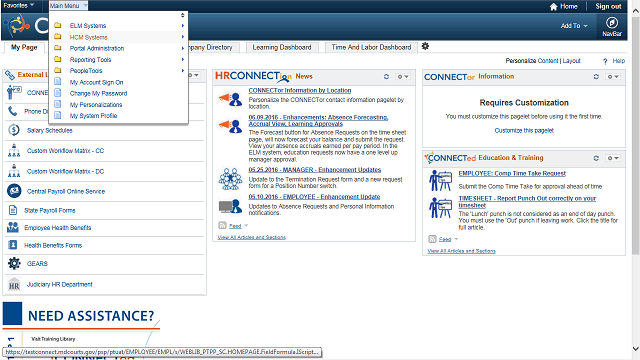Open HRCONNECTion News pagelet options dropdown
Screen dimensions: 640x360
coord(402,76)
